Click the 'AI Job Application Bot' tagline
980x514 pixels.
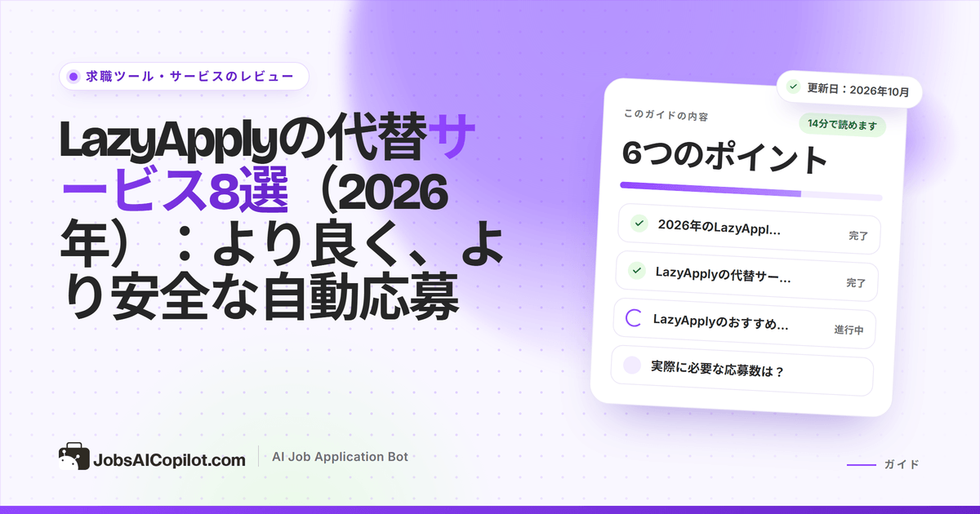340,457
